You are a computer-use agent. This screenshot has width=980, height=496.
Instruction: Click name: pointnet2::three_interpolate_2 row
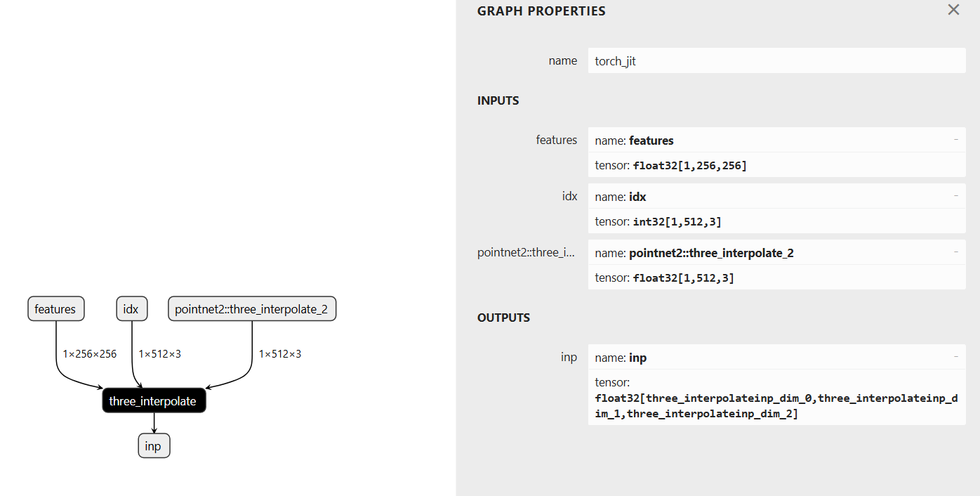[776, 252]
